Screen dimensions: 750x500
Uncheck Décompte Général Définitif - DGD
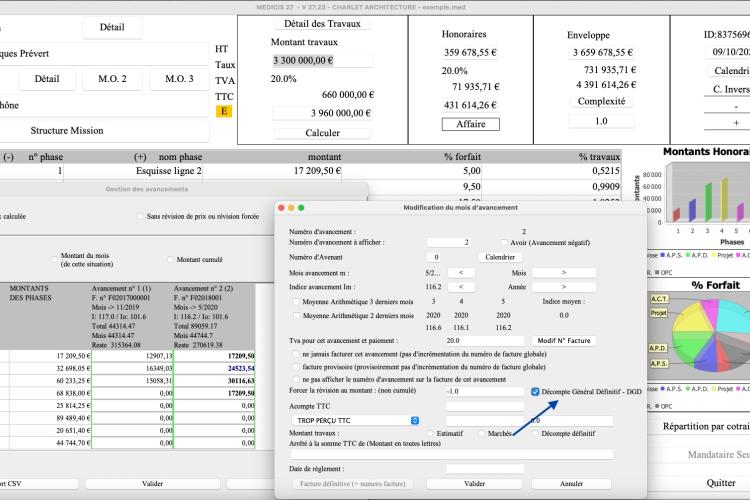[x=535, y=391]
